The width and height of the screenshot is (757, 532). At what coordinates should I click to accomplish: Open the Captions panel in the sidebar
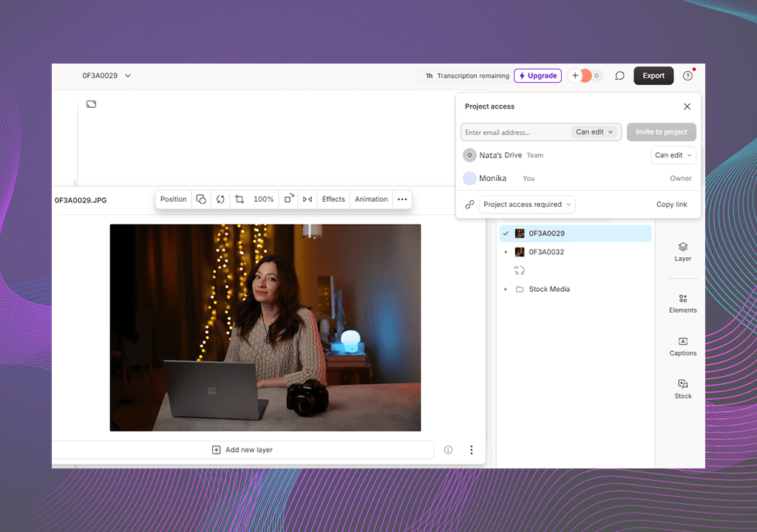click(x=682, y=347)
